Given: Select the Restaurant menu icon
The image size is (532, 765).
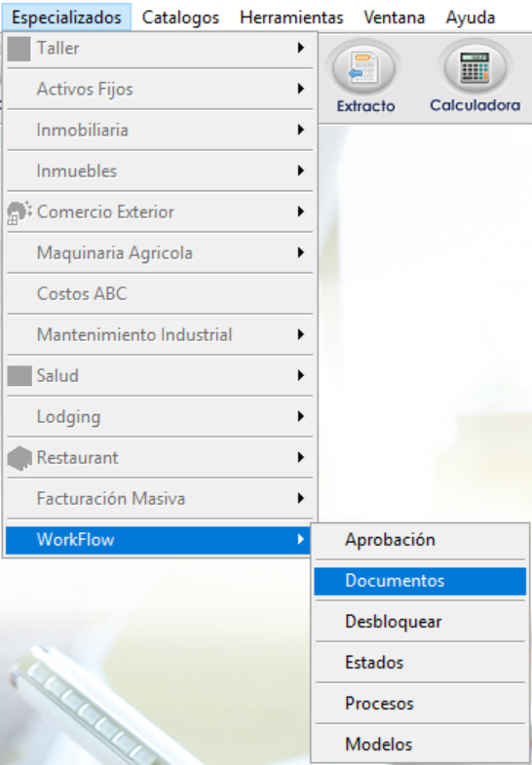Looking at the screenshot, I should point(19,458).
